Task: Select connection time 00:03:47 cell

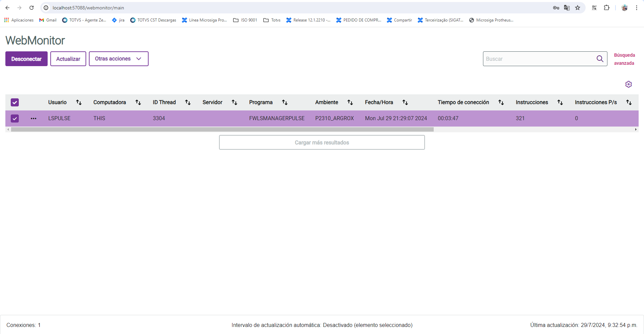Action: [448, 118]
